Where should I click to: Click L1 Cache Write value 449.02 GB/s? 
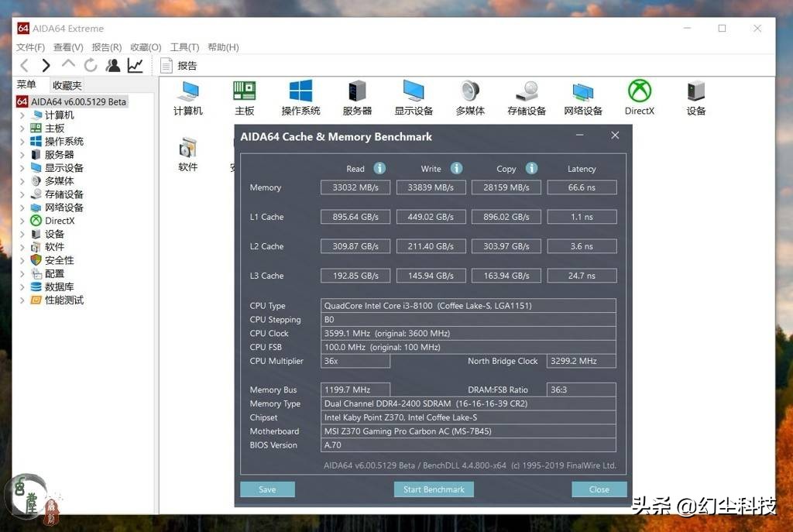(x=431, y=217)
